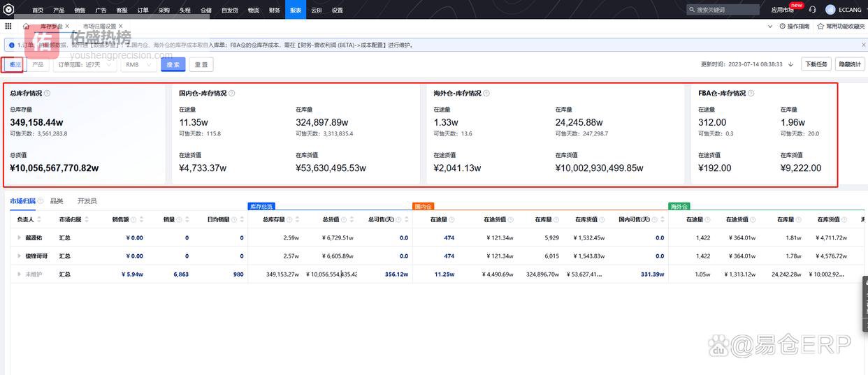
Task: Select the 概览 view toggle
Action: point(15,64)
